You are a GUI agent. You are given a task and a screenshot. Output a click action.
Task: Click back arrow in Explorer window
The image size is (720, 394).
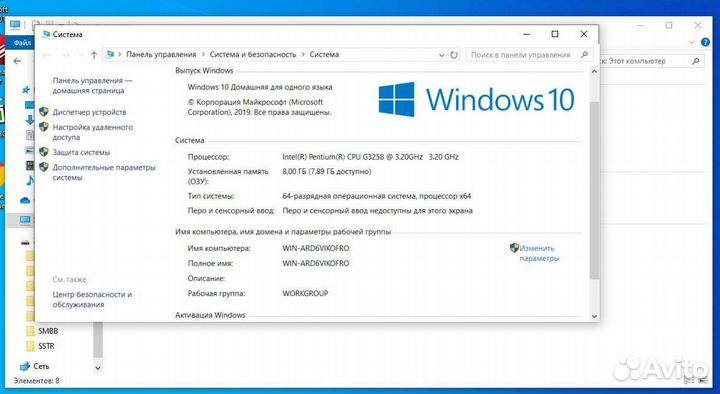coord(17,61)
